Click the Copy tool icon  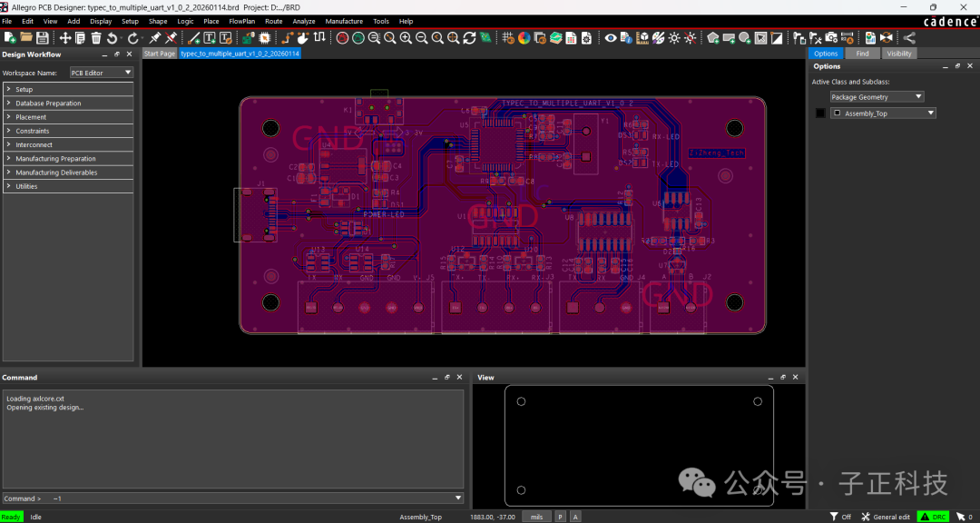click(x=80, y=37)
